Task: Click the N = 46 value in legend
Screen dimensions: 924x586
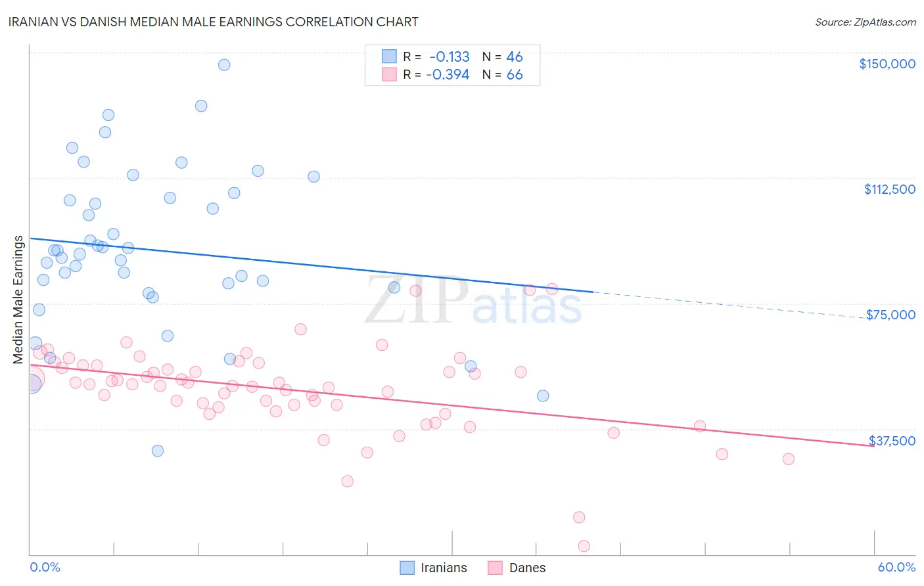Action: pyautogui.click(x=503, y=56)
